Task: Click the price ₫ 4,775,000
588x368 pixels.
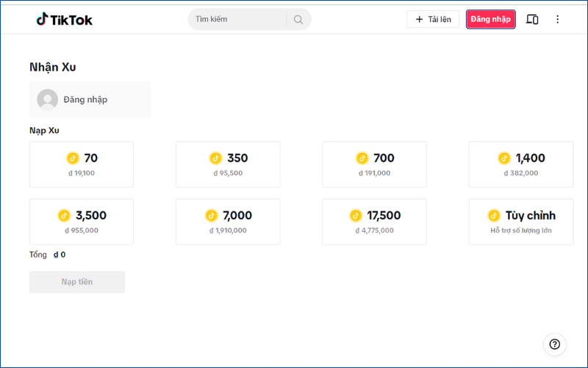Action: (374, 230)
